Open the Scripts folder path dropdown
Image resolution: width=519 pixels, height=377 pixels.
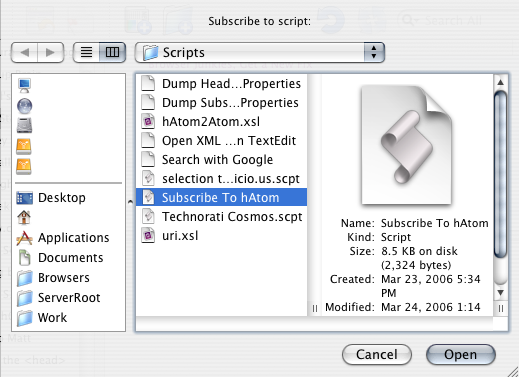260,52
